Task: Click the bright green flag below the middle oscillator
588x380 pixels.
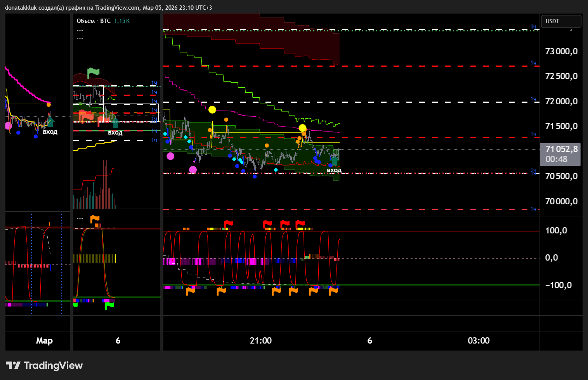Action: [x=109, y=306]
